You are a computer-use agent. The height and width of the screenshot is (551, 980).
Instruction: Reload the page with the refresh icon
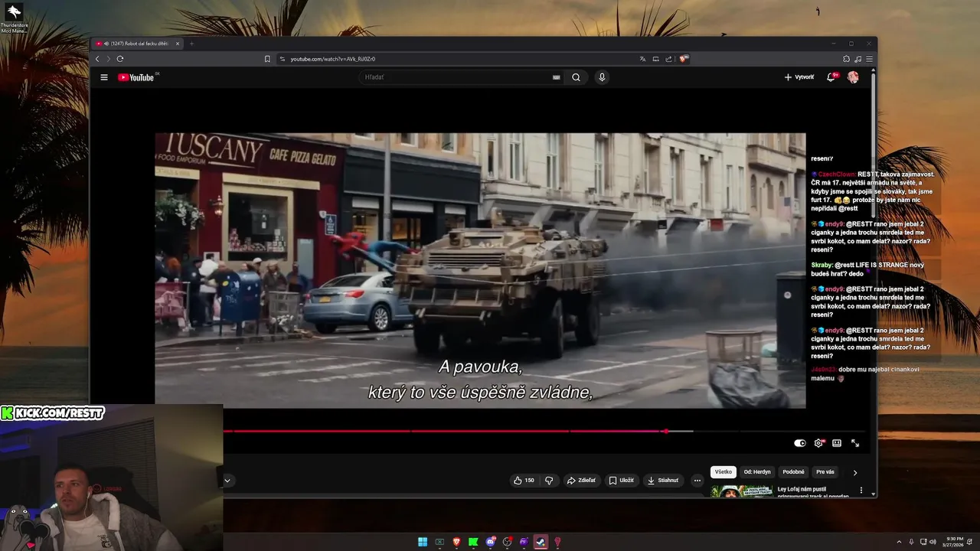tap(120, 59)
